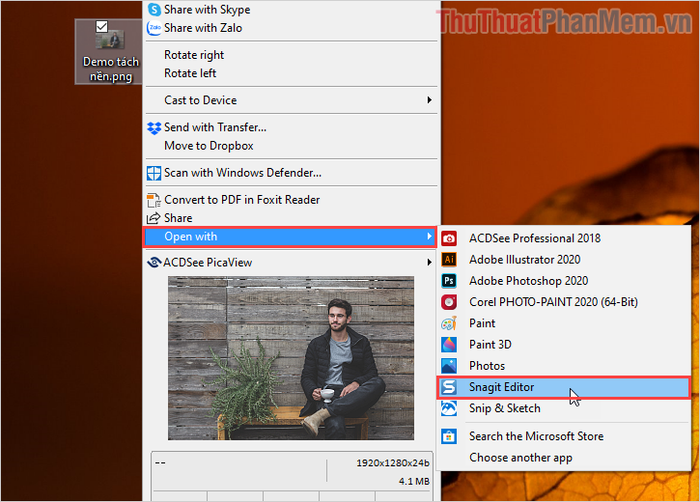Click the Adobe Illustrator Ai icon

(x=449, y=259)
